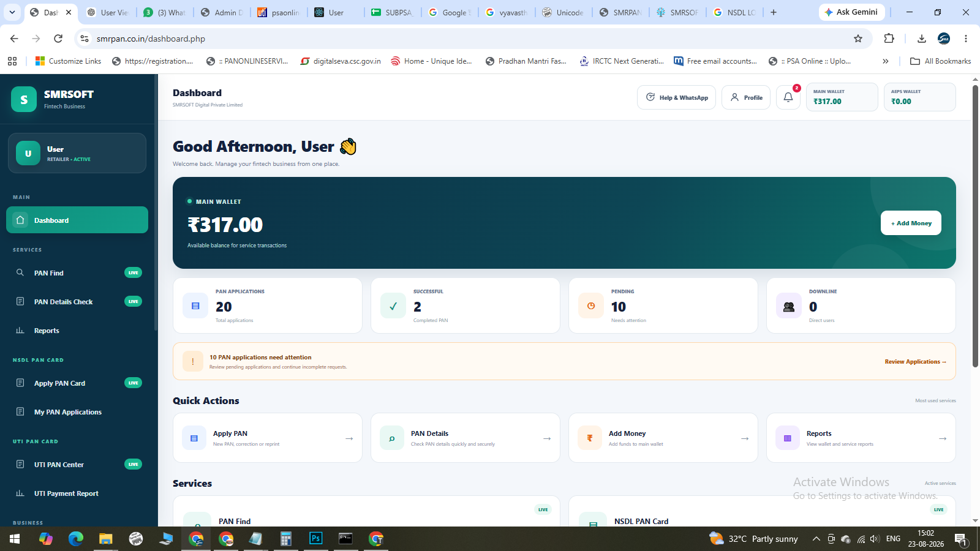Click the Ask Gemini button
Viewport: 980px width, 551px height.
(851, 12)
